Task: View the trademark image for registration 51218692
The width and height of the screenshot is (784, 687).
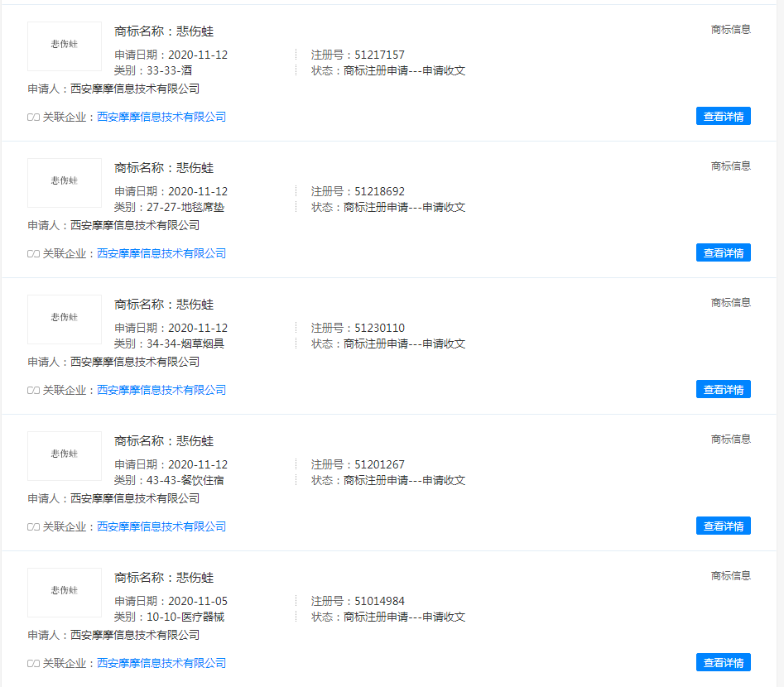Action: pyautogui.click(x=64, y=183)
